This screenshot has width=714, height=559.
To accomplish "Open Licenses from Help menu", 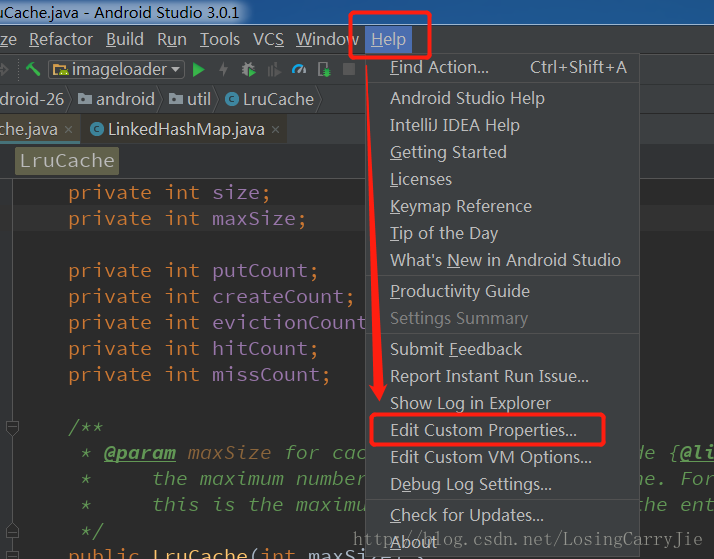I will (503, 179).
